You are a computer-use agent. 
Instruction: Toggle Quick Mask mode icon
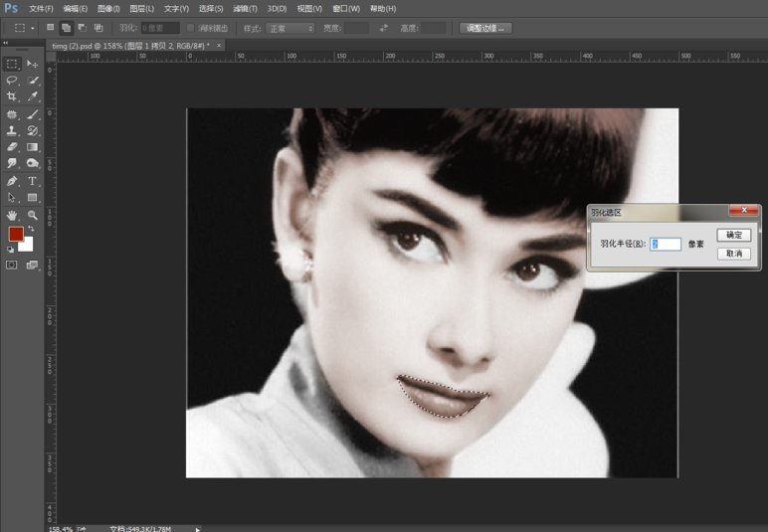12,266
